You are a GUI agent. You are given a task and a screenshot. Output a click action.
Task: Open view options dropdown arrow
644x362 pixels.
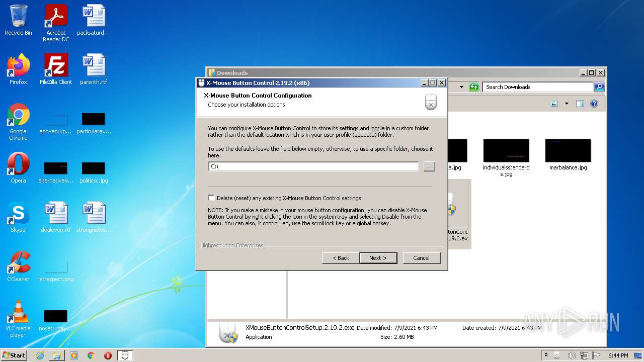[x=567, y=104]
